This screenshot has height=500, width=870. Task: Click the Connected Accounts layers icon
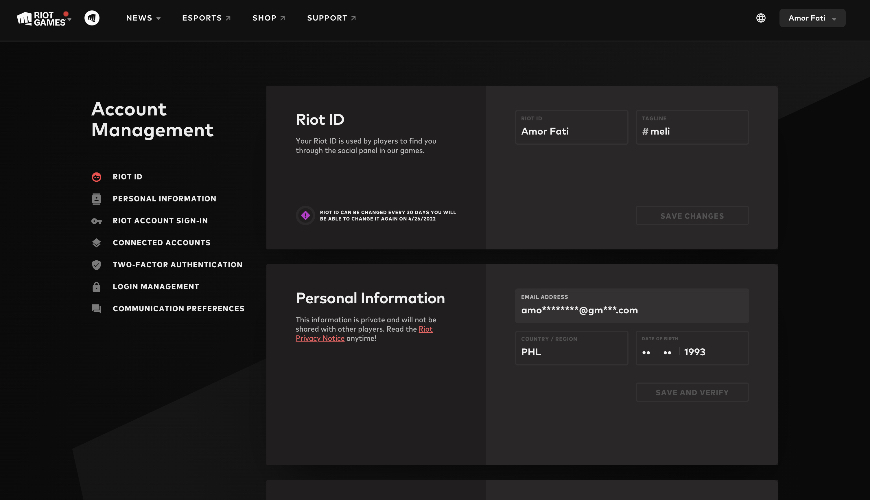point(97,243)
